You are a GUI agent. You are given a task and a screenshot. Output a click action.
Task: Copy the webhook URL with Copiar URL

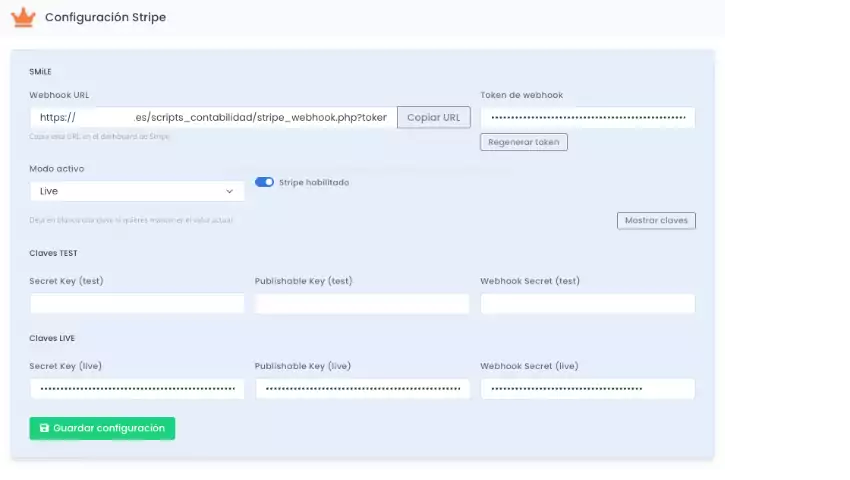tap(434, 118)
